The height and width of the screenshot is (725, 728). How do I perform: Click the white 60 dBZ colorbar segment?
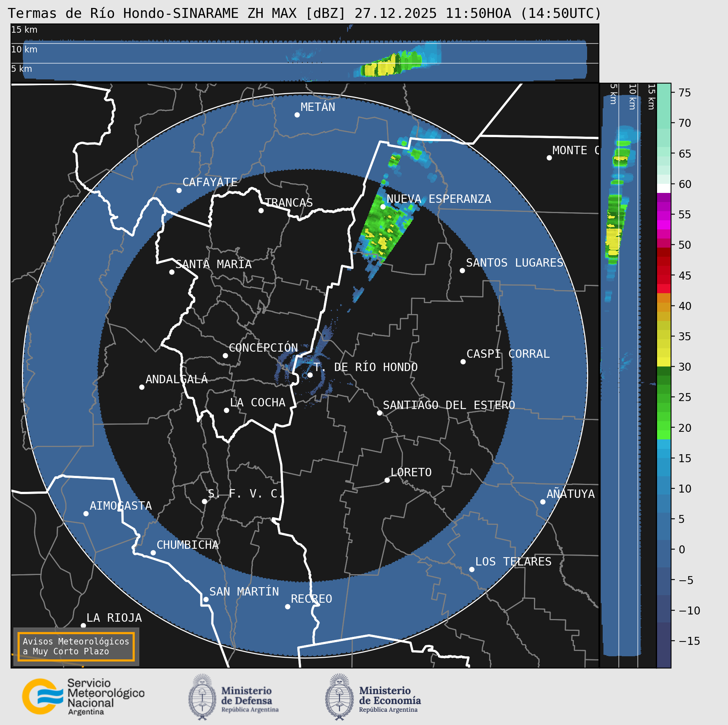pyautogui.click(x=664, y=188)
